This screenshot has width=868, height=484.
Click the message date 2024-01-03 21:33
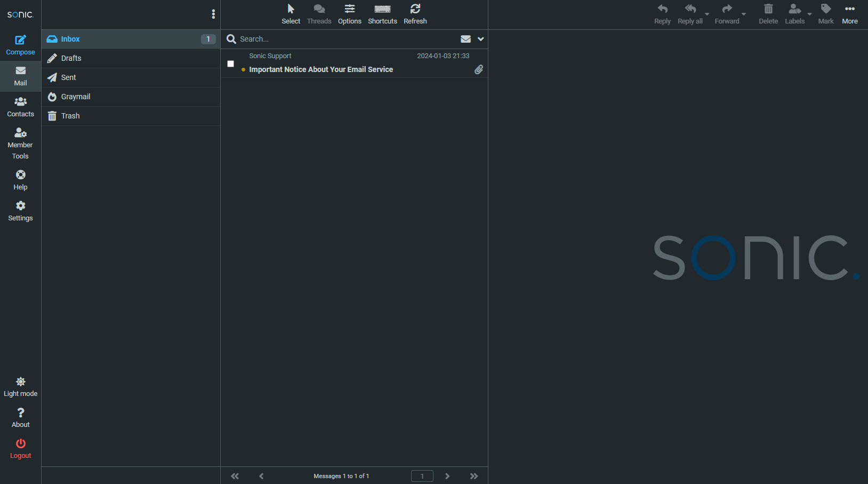click(x=443, y=56)
